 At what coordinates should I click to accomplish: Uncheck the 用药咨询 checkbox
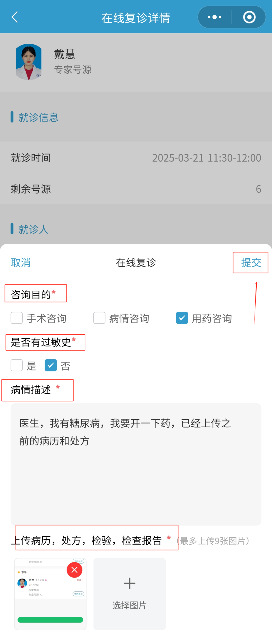tap(182, 318)
